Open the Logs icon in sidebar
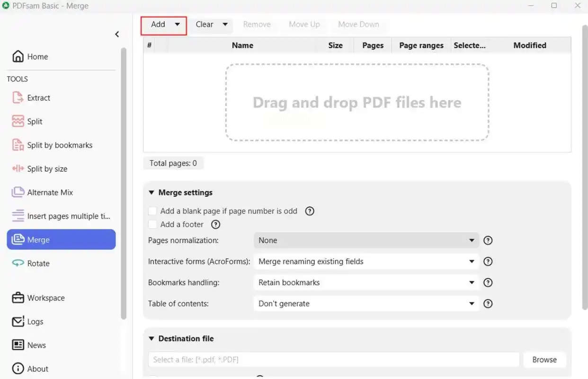Viewport: 588px width, 379px height. [18, 322]
